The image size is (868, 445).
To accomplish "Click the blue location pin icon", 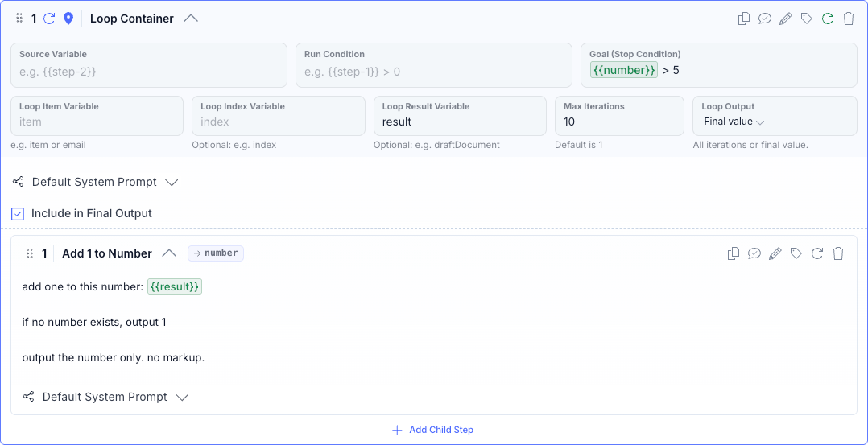I will [x=68, y=19].
